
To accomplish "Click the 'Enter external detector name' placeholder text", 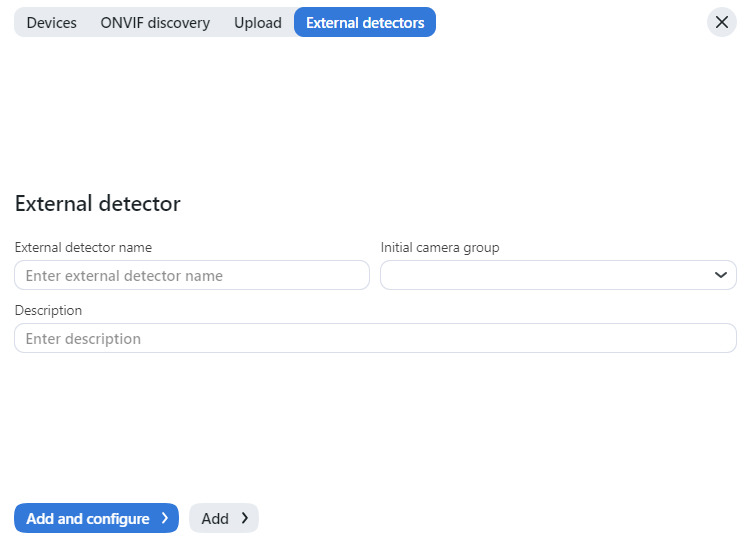I will pos(124,276).
